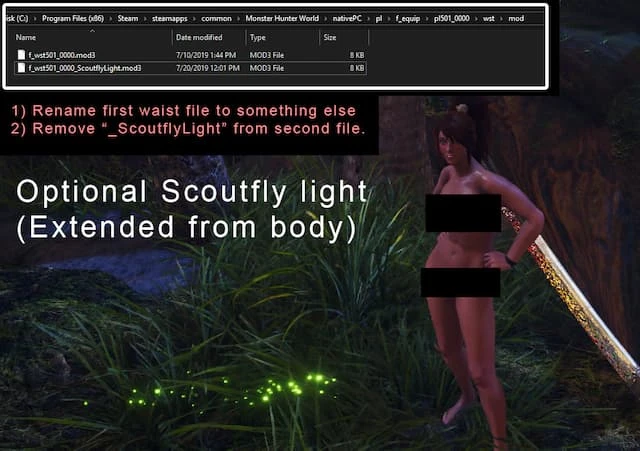Click the date 7/20/2019 12:01 PM
Screen dimensions: 640x451
pos(208,68)
